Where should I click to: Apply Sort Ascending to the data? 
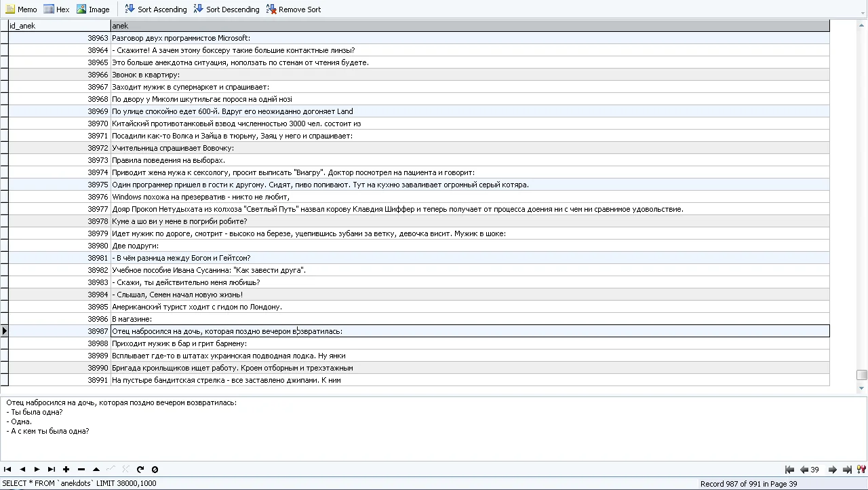[x=155, y=9]
